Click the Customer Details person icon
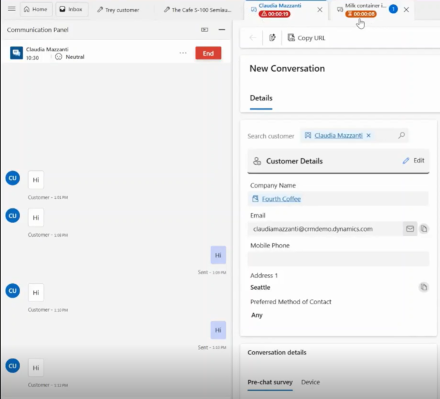Viewport: 440px width, 399px height. [257, 161]
